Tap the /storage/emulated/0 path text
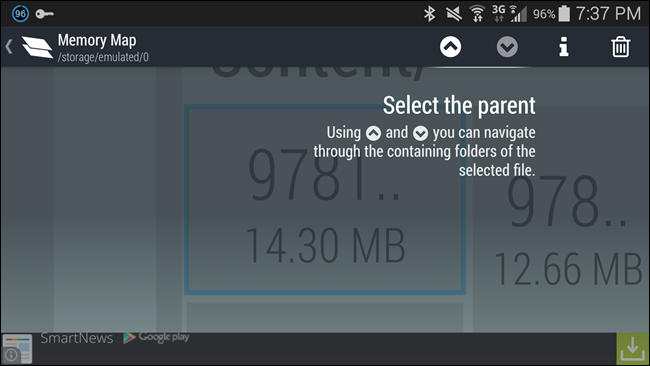The image size is (650, 366). tap(103, 57)
